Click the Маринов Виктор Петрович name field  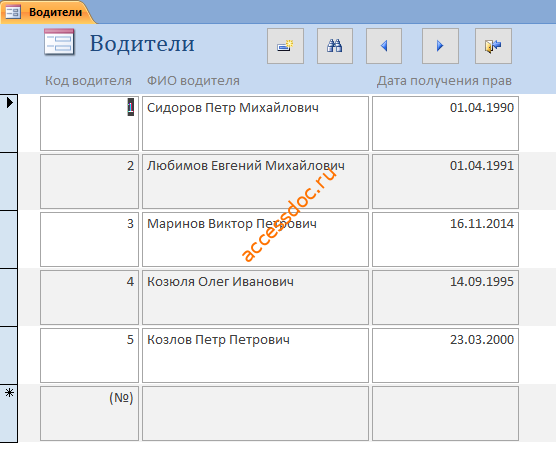(255, 239)
